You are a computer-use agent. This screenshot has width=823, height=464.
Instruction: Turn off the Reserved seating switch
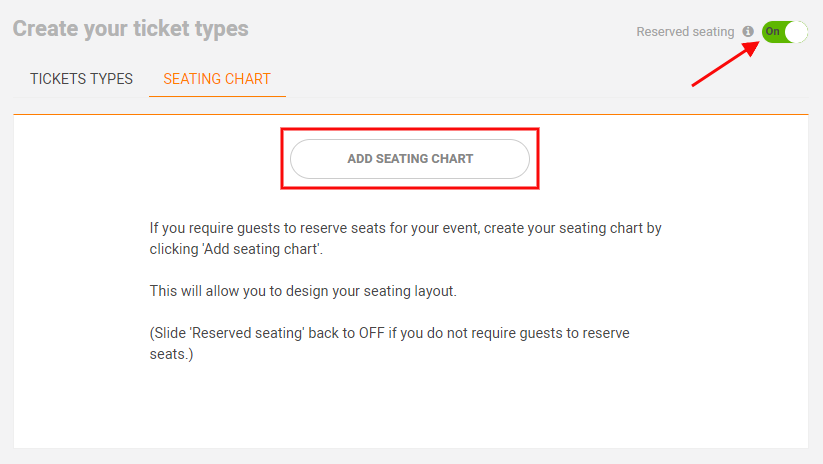click(x=785, y=31)
